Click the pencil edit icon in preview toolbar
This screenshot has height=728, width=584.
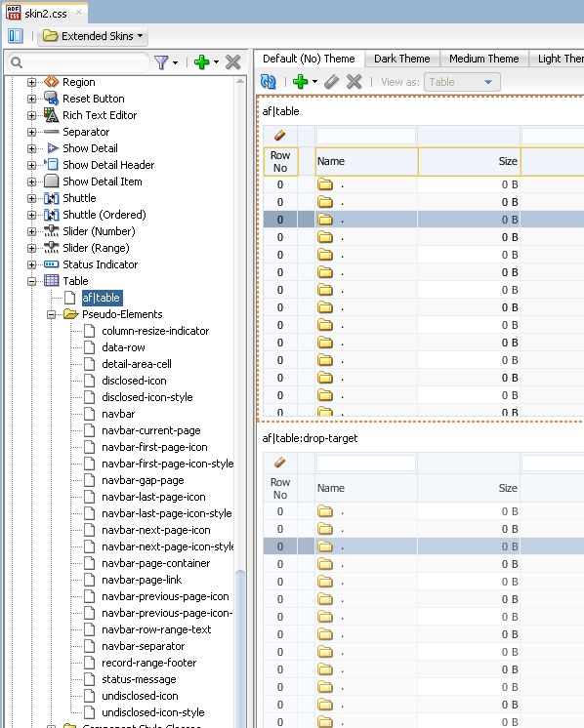331,82
